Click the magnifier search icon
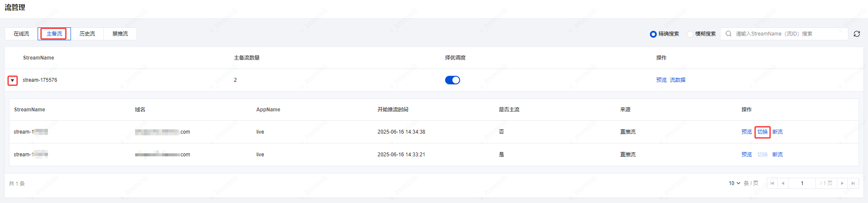868x203 pixels. tap(729, 34)
